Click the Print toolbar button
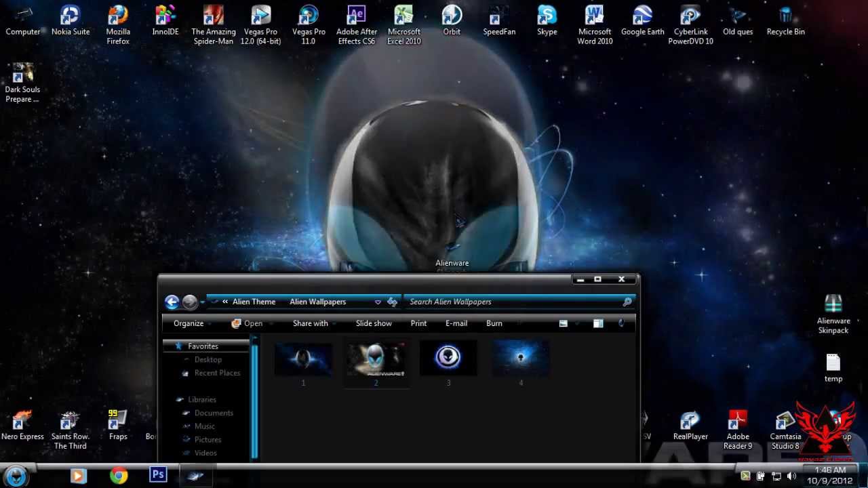868x488 pixels. [418, 323]
